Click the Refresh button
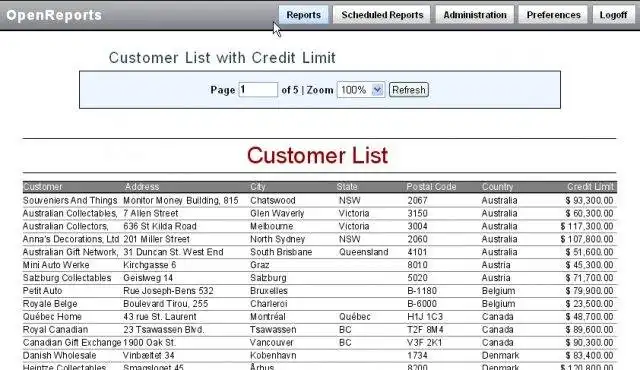This screenshot has width=640, height=370. click(x=409, y=90)
